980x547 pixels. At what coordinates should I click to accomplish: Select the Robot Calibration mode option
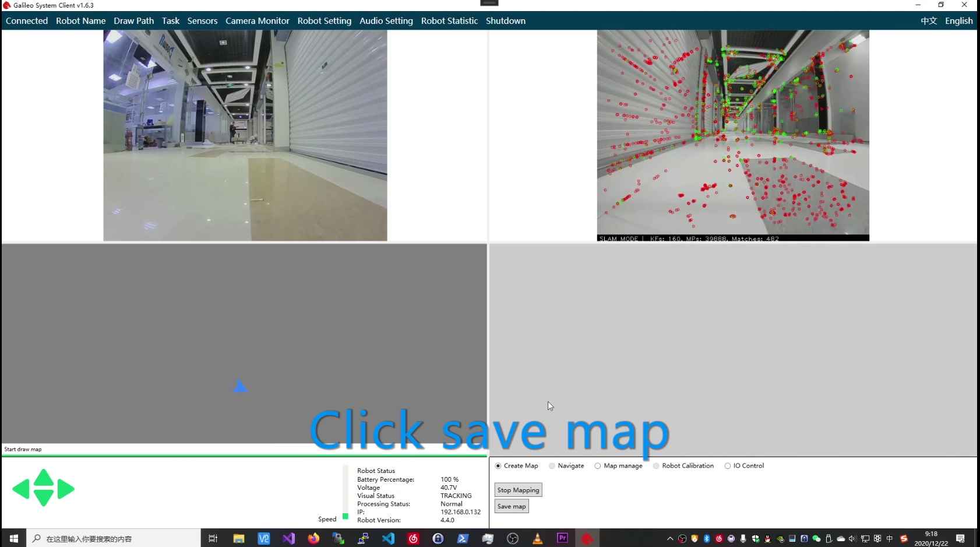(x=656, y=466)
